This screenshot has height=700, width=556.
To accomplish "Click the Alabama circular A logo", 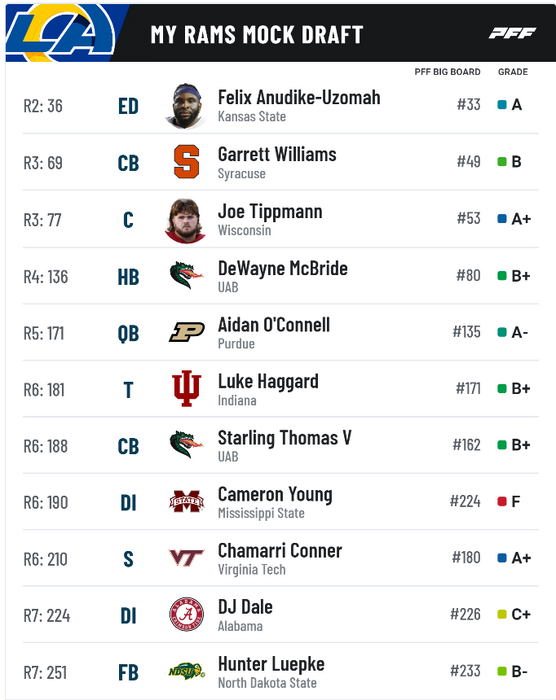I will coord(186,615).
